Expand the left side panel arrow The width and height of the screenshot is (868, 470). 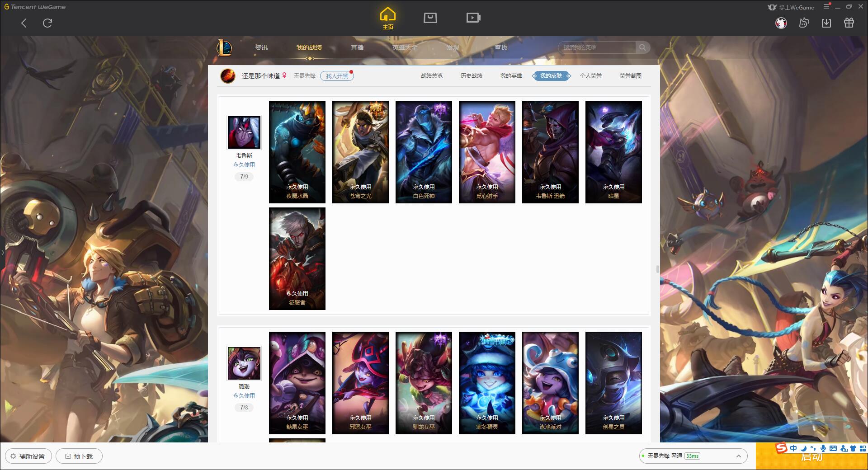coord(2,252)
